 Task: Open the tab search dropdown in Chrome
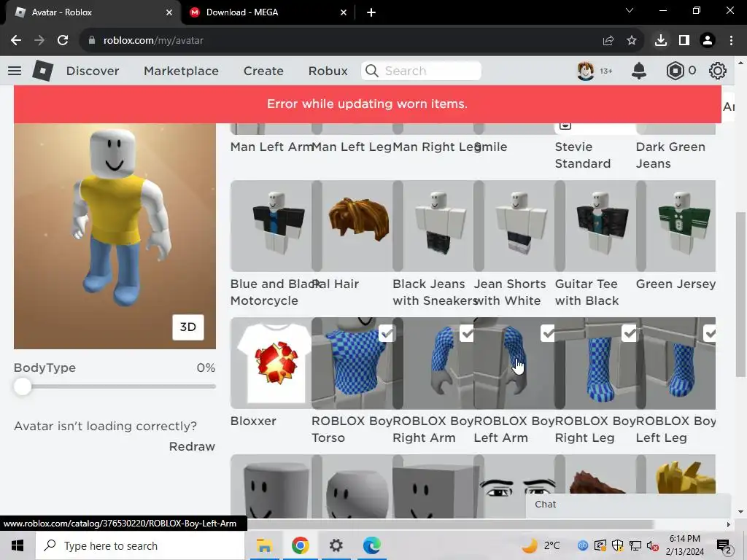coord(630,10)
